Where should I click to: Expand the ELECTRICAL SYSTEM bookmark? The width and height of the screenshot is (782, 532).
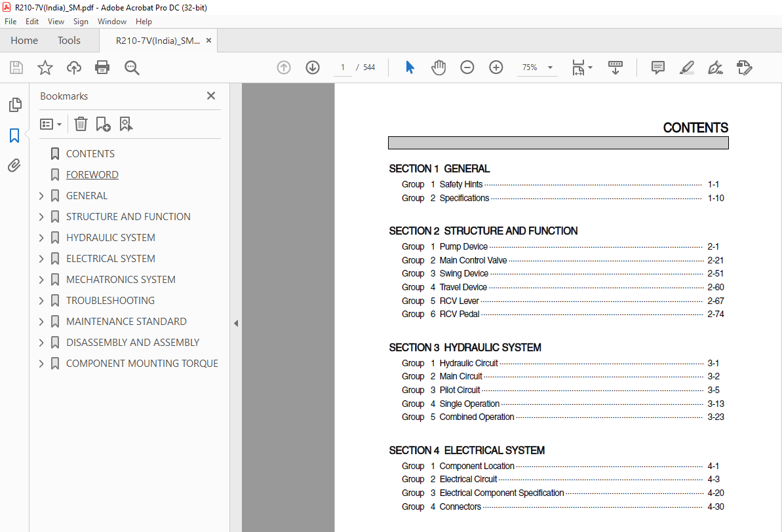pos(41,259)
